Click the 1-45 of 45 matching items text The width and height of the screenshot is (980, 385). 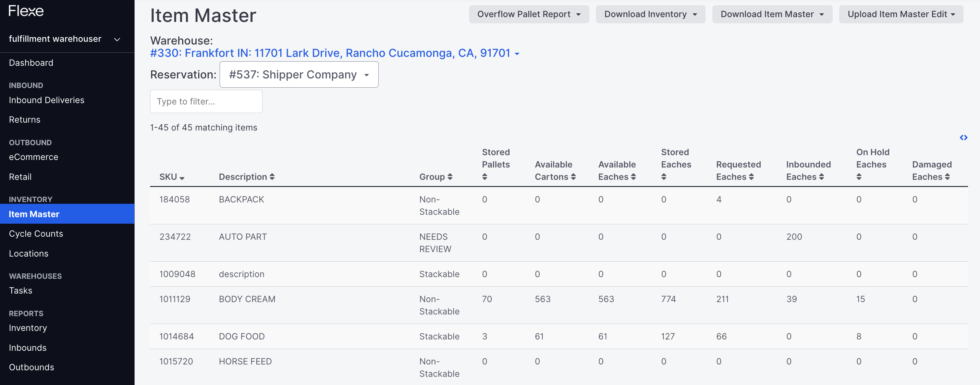coord(204,128)
